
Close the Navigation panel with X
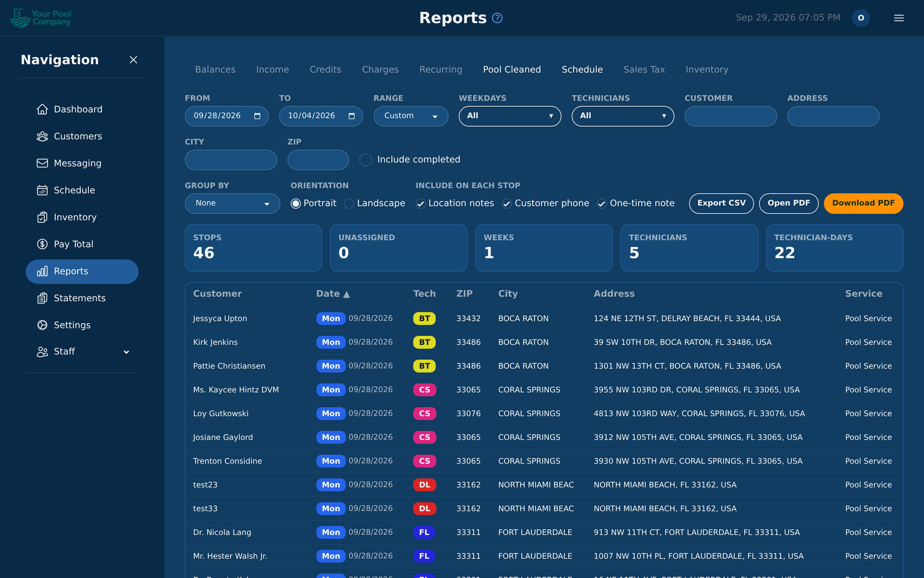133,60
